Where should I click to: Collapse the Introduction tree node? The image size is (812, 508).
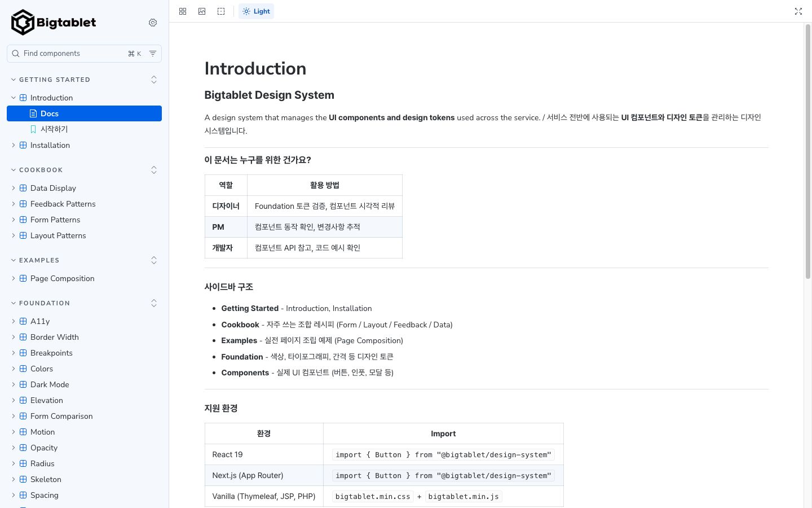pos(85,98)
